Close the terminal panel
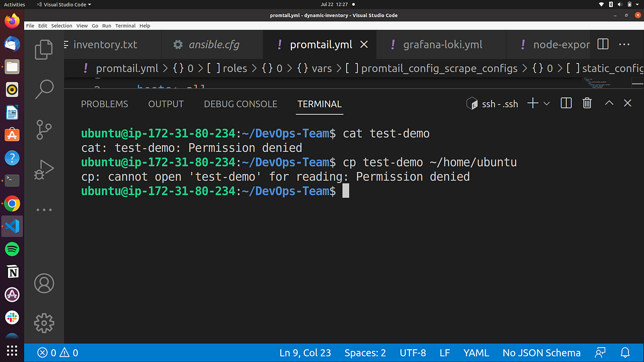Screen dimensions: 644x362 click(627, 104)
